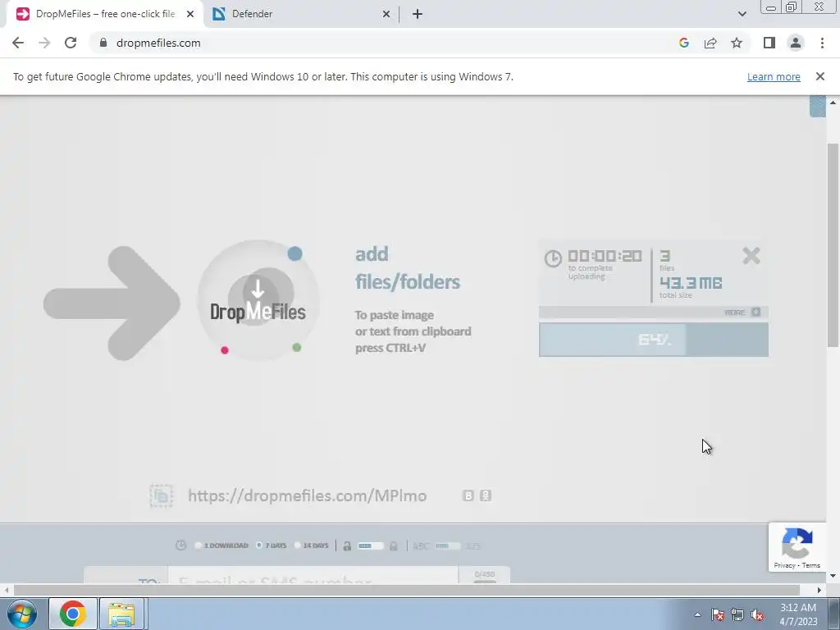Close the DropMeFiles tab
840x630 pixels.
(190, 15)
